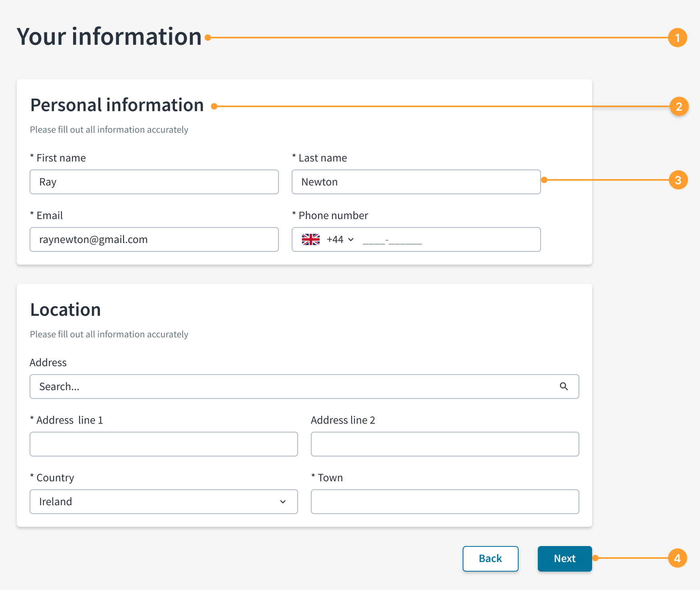
Task: Click annotation marker number 2
Action: pos(679,106)
